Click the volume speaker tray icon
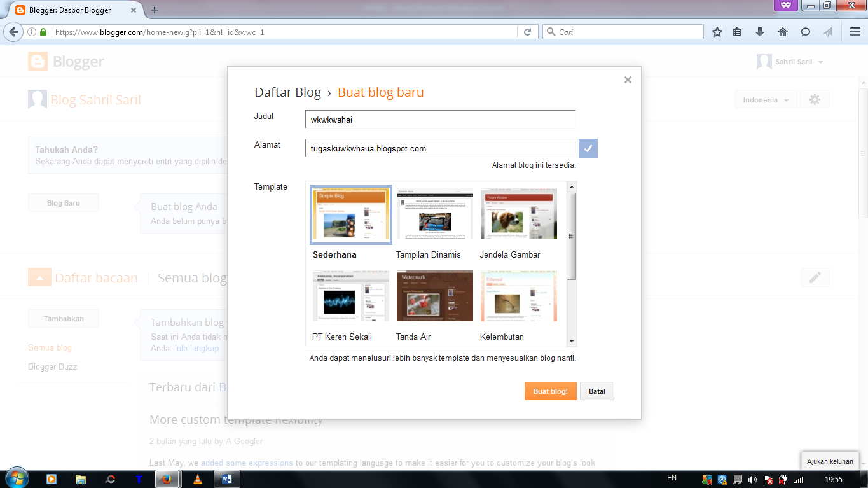The height and width of the screenshot is (488, 868). [x=753, y=479]
